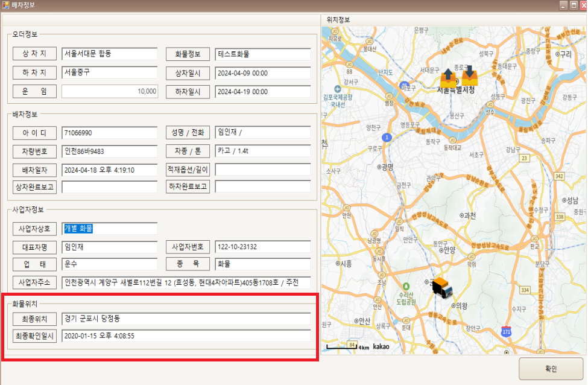Click the green 수리산 도립공원 park icon
The height and width of the screenshot is (385, 588).
click(x=406, y=285)
